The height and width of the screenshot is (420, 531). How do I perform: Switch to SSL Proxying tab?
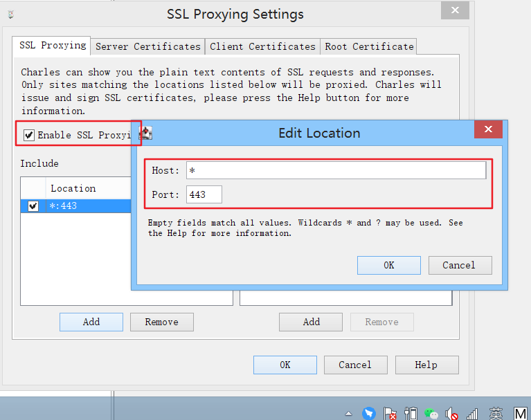pos(51,46)
